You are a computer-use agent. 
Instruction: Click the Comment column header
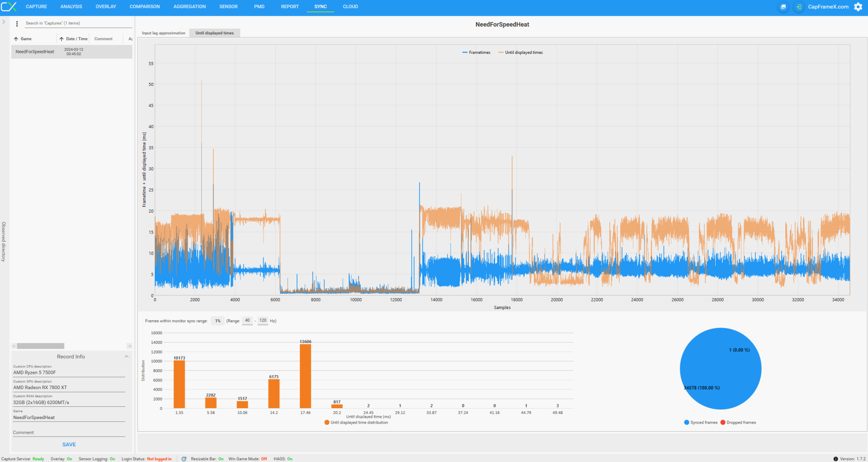tap(104, 39)
